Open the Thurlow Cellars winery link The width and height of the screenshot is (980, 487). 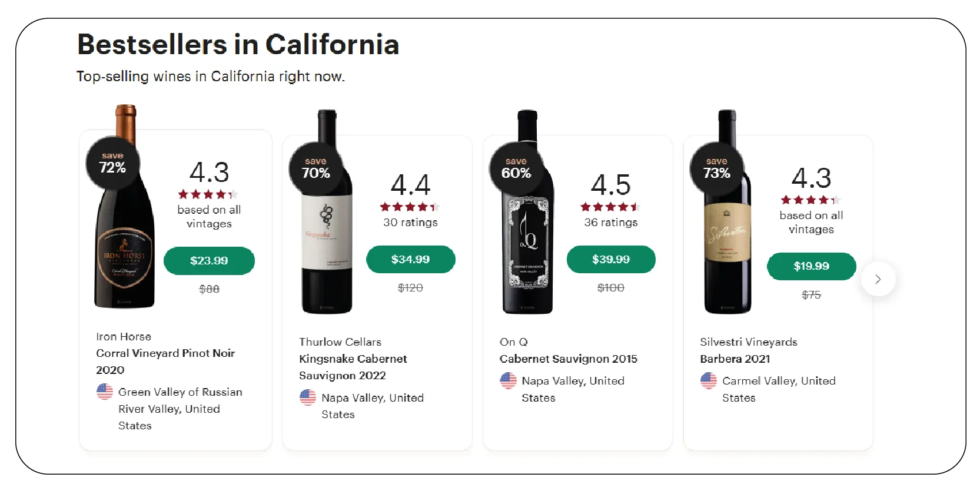coord(340,342)
